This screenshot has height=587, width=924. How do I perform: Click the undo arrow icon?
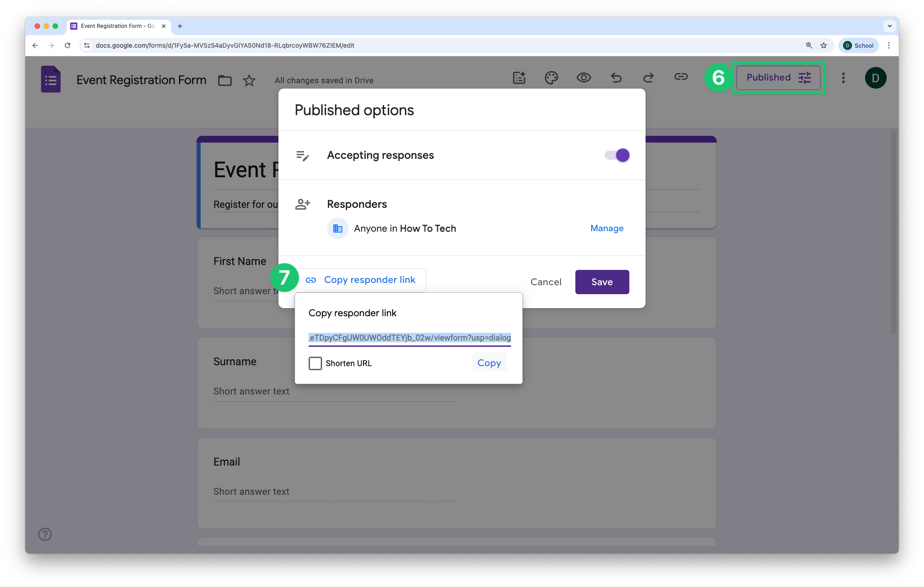pyautogui.click(x=616, y=78)
